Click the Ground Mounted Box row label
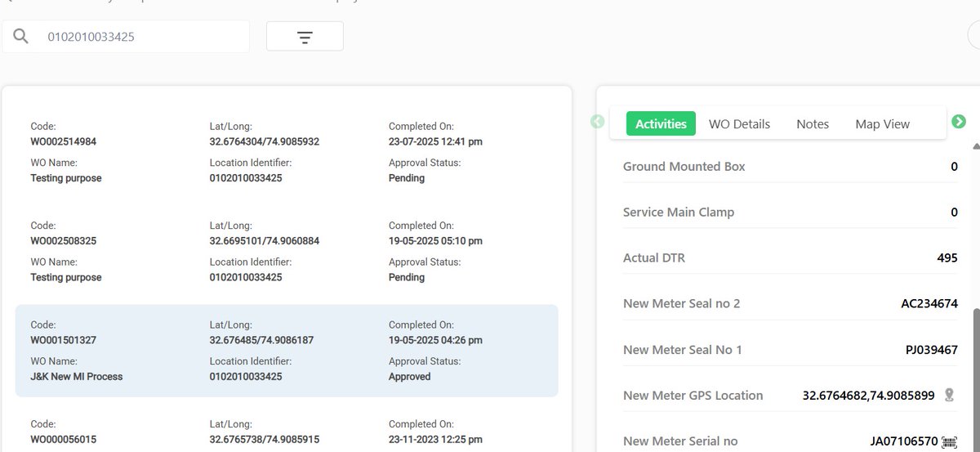This screenshot has width=980, height=452. pyautogui.click(x=684, y=167)
